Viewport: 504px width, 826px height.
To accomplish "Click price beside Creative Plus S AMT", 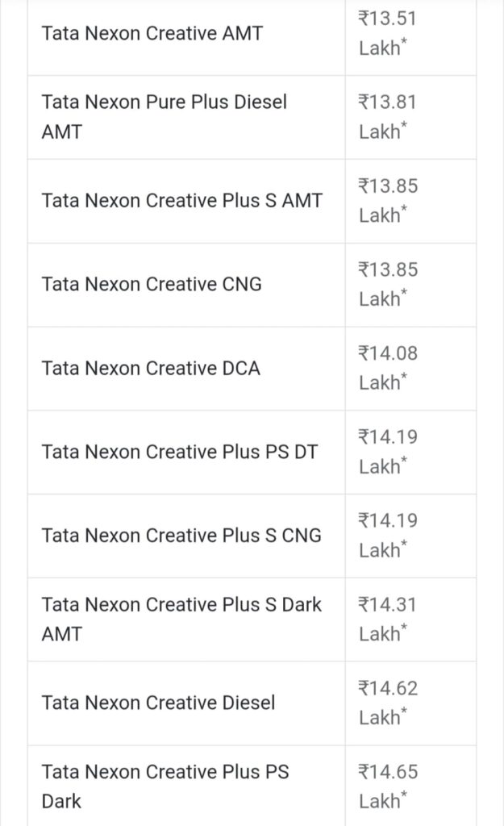I will point(388,201).
